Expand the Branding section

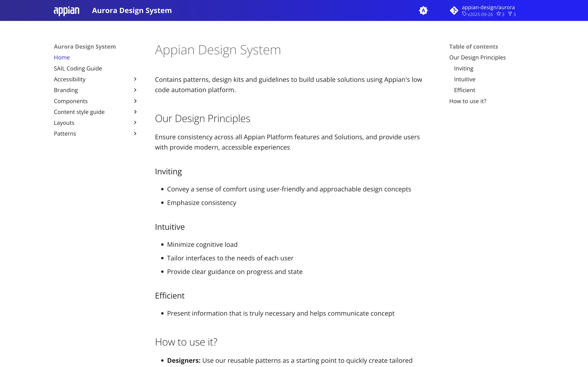pos(135,90)
